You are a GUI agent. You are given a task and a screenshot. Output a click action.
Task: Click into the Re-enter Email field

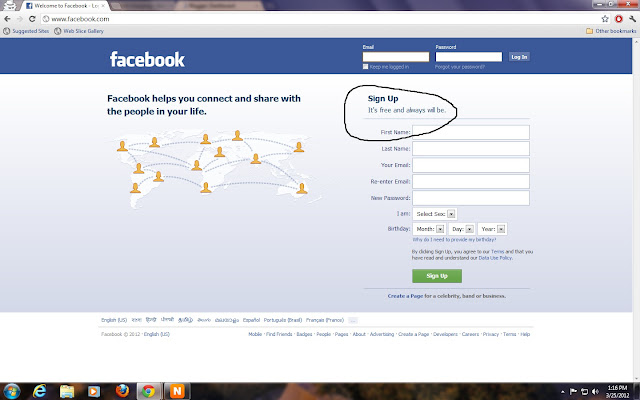pos(471,181)
